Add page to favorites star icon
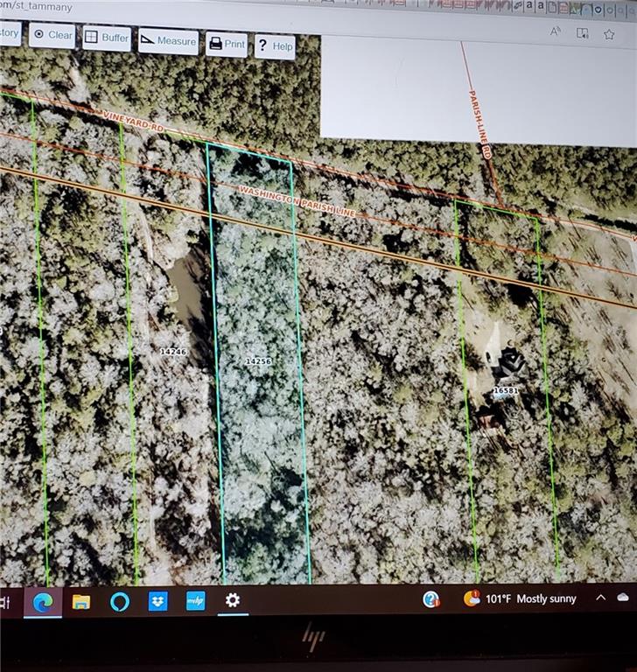The width and height of the screenshot is (637, 672). [x=609, y=34]
